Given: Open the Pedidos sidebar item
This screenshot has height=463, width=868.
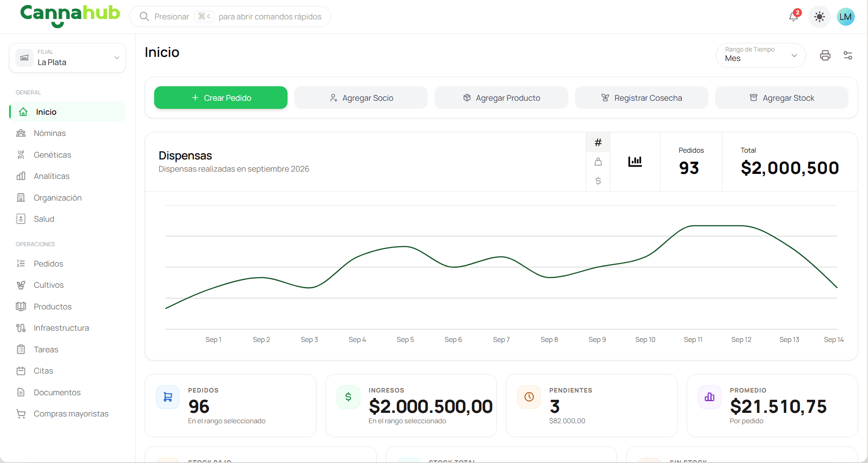Looking at the screenshot, I should click(x=67, y=264).
